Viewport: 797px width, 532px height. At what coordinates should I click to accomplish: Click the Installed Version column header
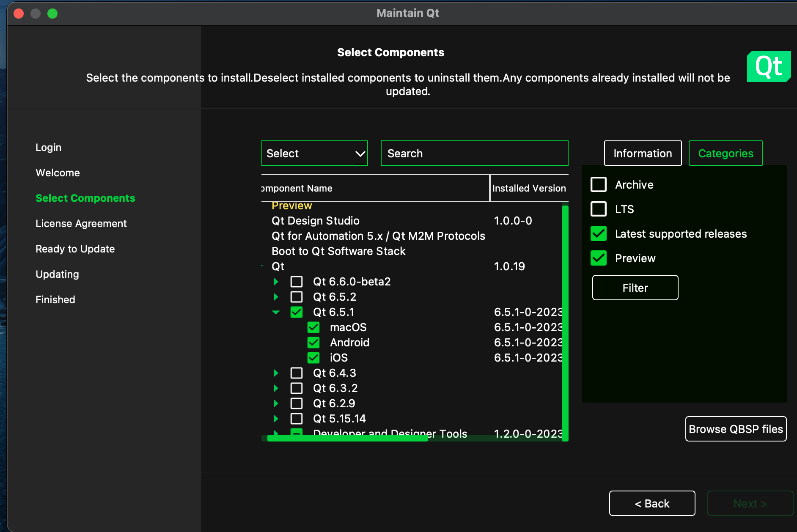(x=529, y=188)
